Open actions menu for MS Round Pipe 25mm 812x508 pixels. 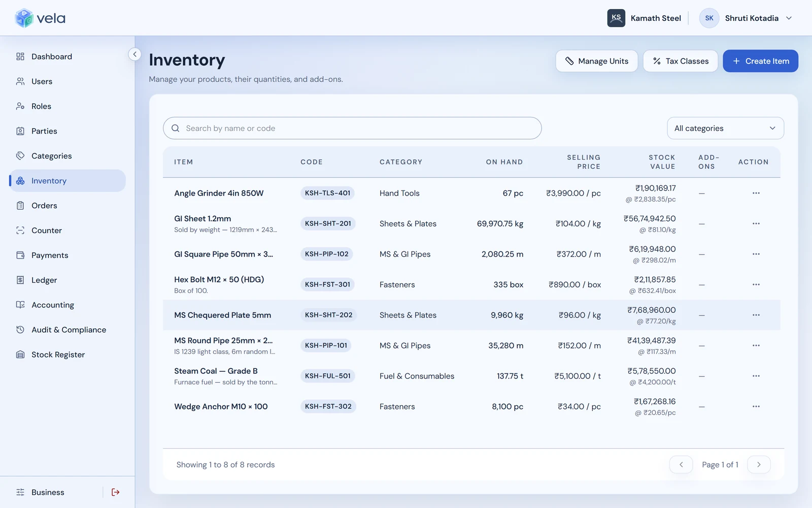pyautogui.click(x=756, y=345)
